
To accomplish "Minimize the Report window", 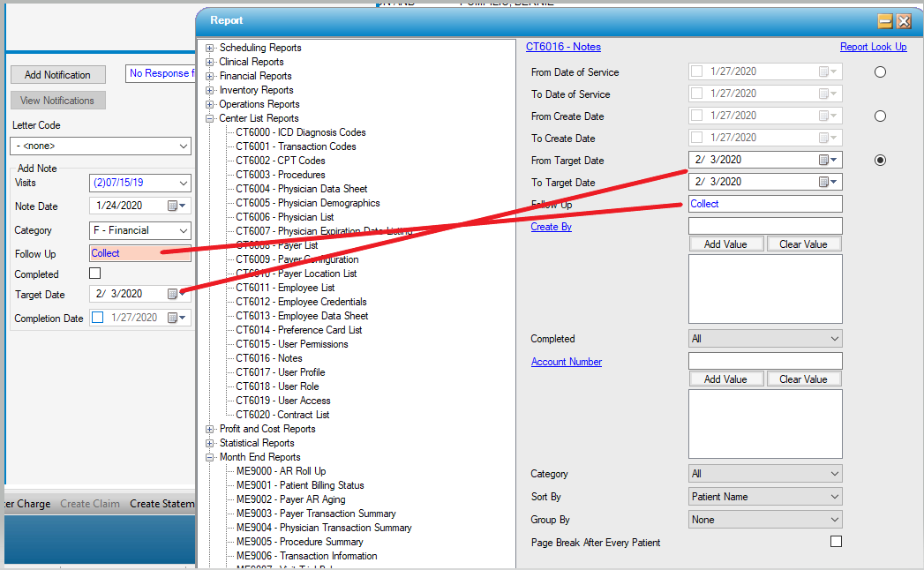I will 884,21.
